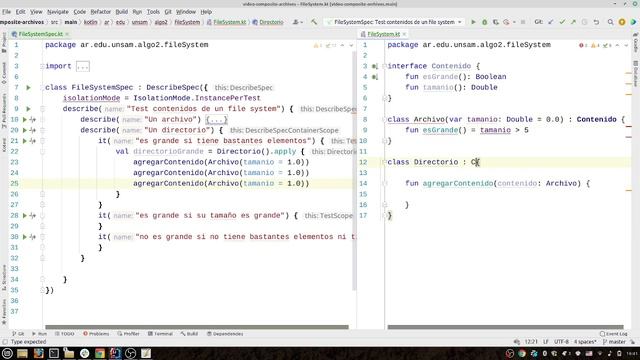Click the left editor horizontal scrollbar
640x360 pixels.
tap(197, 327)
